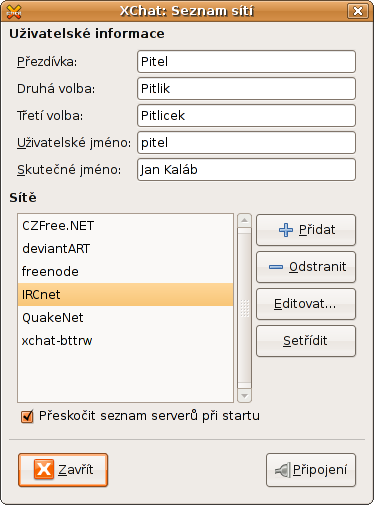This screenshot has width=374, height=505.
Task: Select QuakeNet in the network list
Action: pyautogui.click(x=125, y=317)
